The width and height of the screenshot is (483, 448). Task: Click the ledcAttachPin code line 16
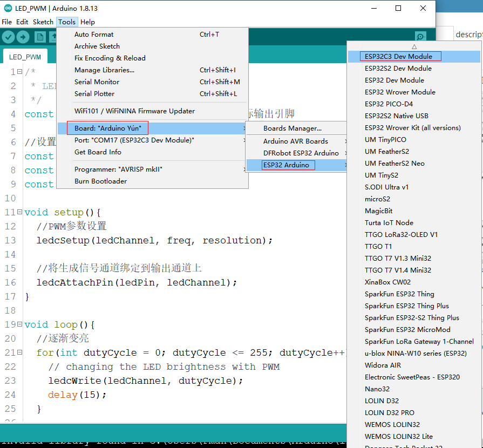(137, 282)
